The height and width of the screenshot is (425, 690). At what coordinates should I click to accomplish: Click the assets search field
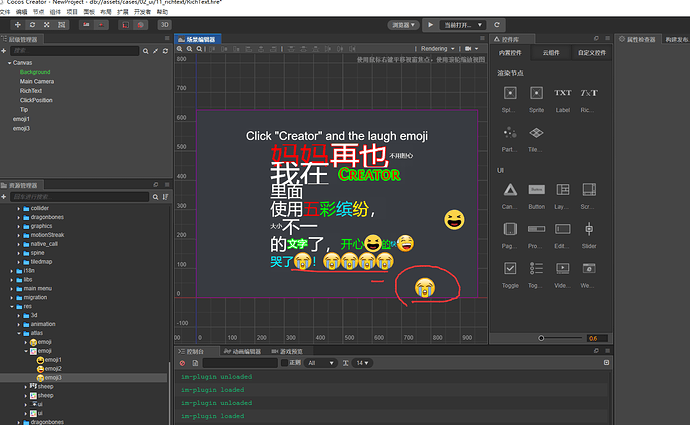[80, 197]
